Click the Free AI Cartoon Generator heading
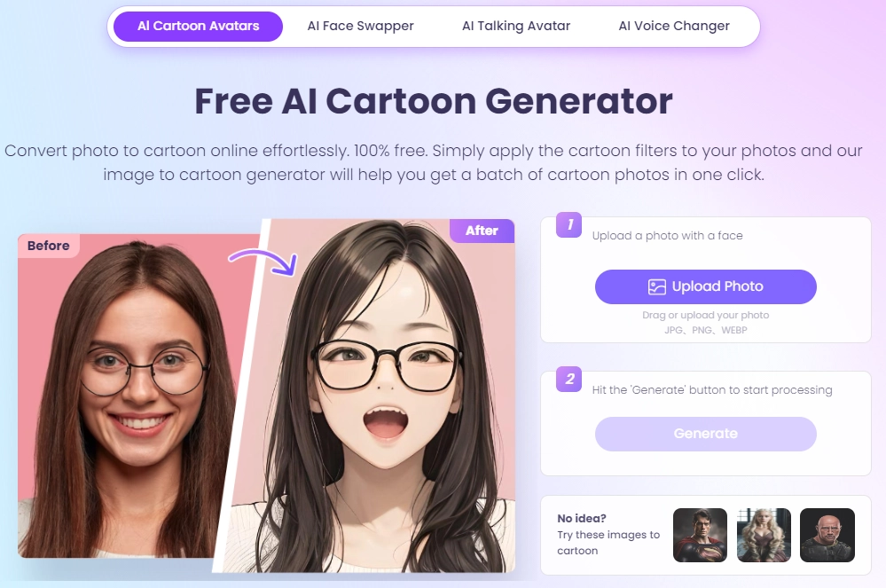Image resolution: width=886 pixels, height=588 pixels. point(434,101)
